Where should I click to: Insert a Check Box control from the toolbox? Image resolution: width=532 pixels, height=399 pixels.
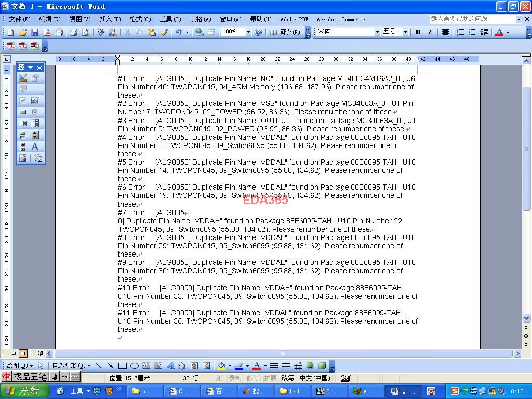(23, 100)
